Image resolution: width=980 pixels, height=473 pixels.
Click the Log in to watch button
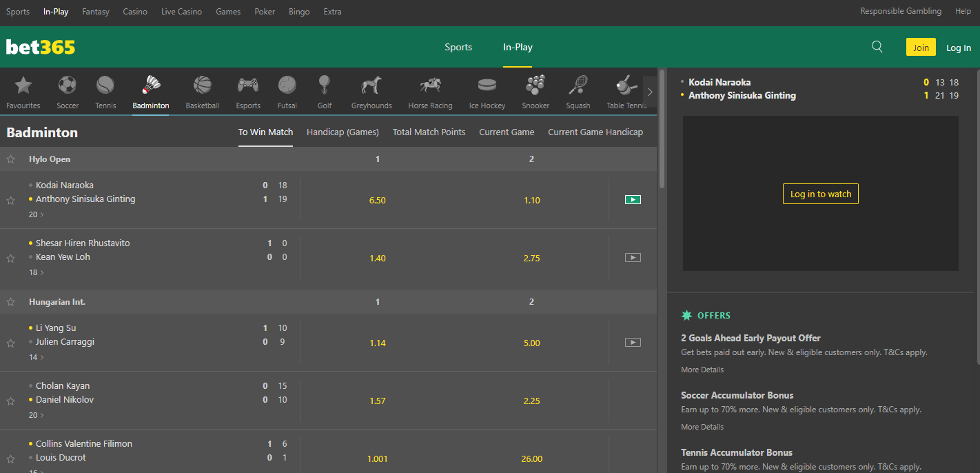click(x=820, y=194)
